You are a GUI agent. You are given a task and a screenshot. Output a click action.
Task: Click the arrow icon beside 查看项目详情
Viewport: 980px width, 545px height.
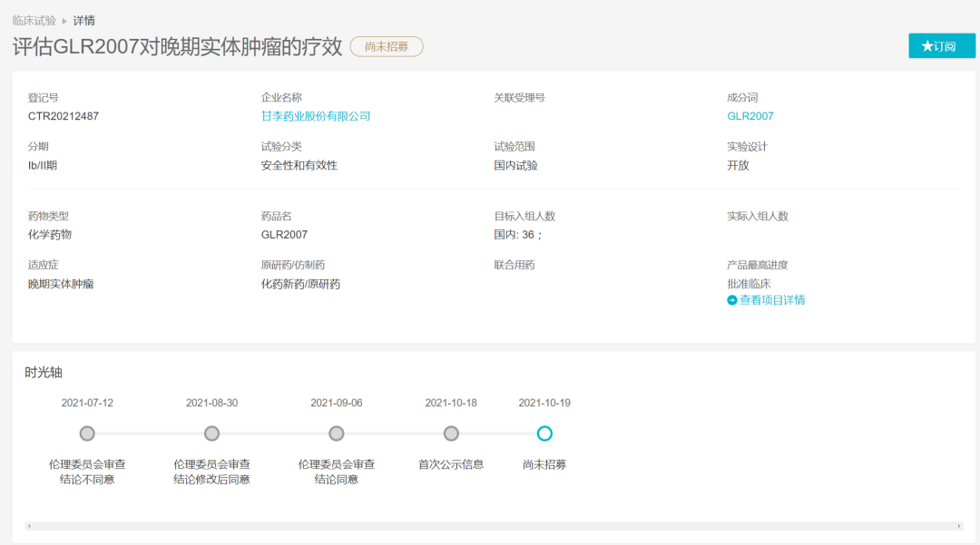pyautogui.click(x=732, y=300)
